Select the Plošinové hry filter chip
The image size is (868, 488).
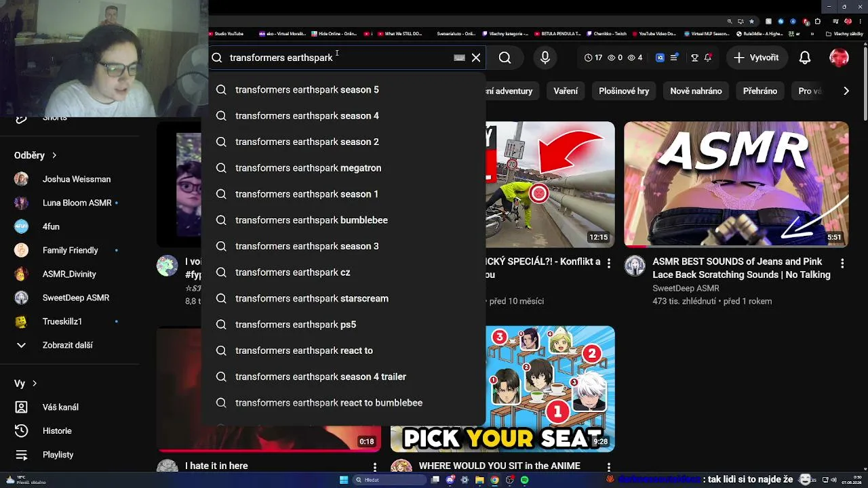point(624,91)
